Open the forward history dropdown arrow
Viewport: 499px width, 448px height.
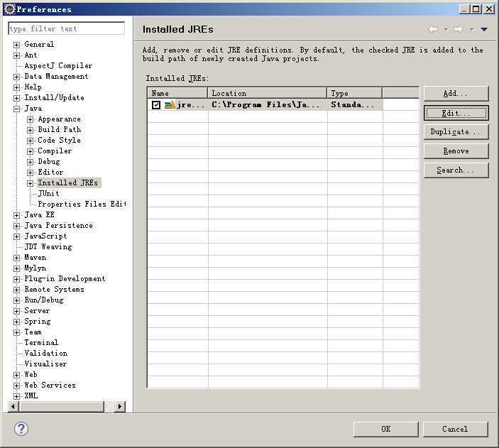[x=471, y=30]
